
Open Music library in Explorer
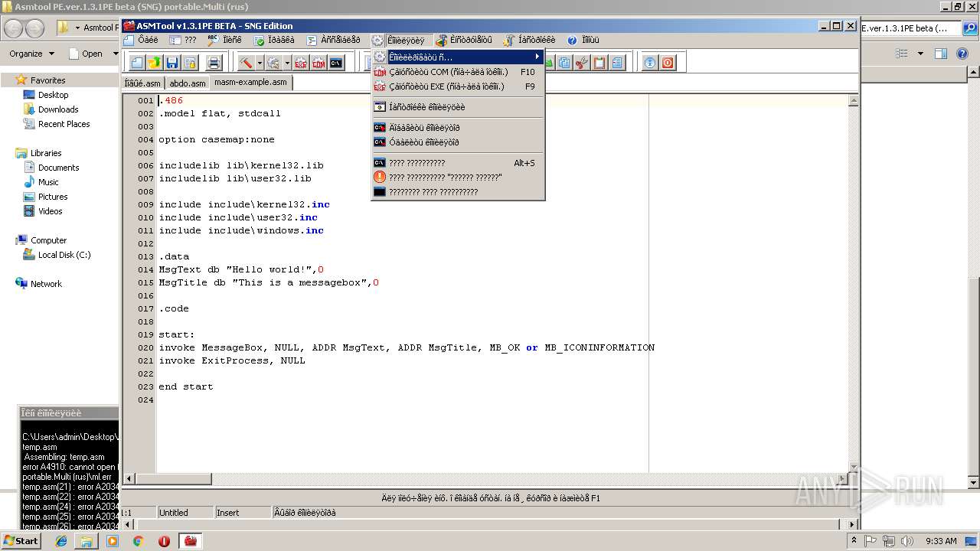pyautogui.click(x=48, y=182)
